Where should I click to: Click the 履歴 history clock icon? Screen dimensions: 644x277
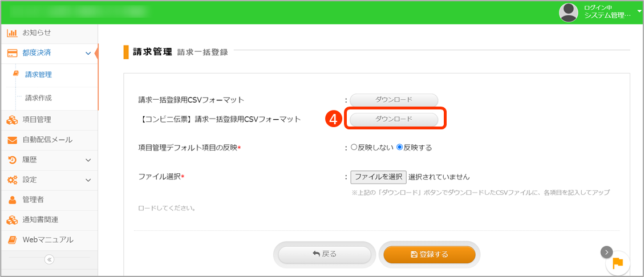(12, 160)
